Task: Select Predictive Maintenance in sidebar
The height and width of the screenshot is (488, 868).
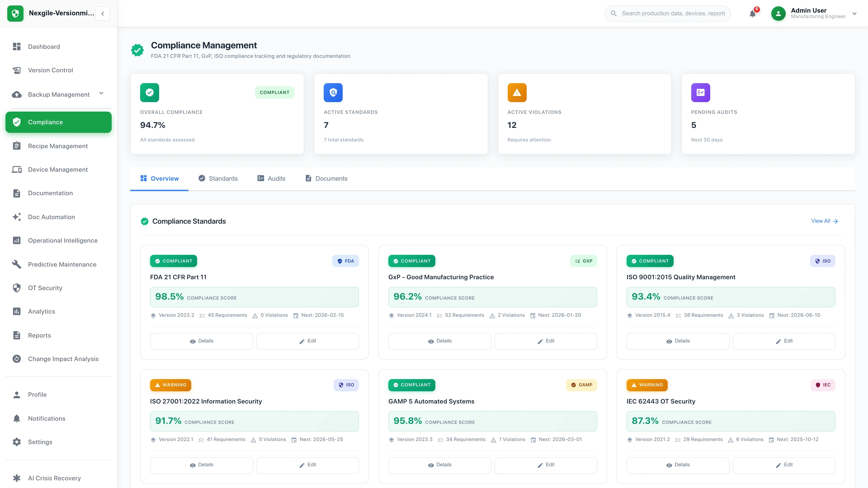Action: (x=62, y=264)
